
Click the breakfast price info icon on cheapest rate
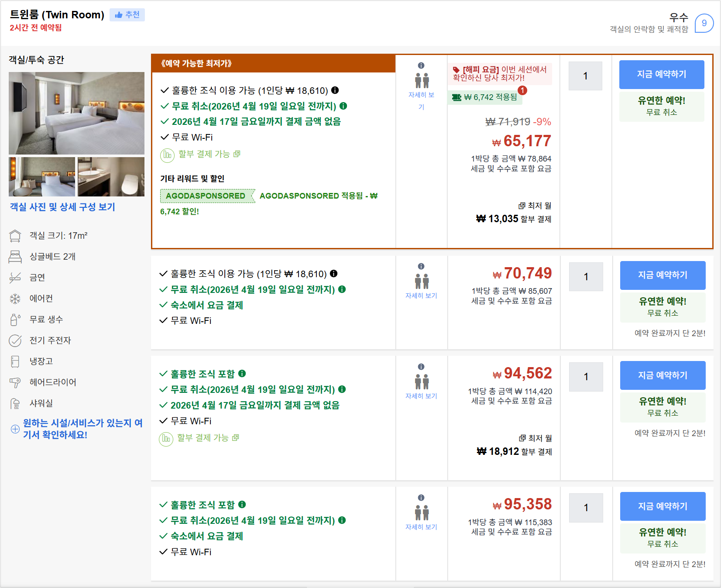point(334,90)
